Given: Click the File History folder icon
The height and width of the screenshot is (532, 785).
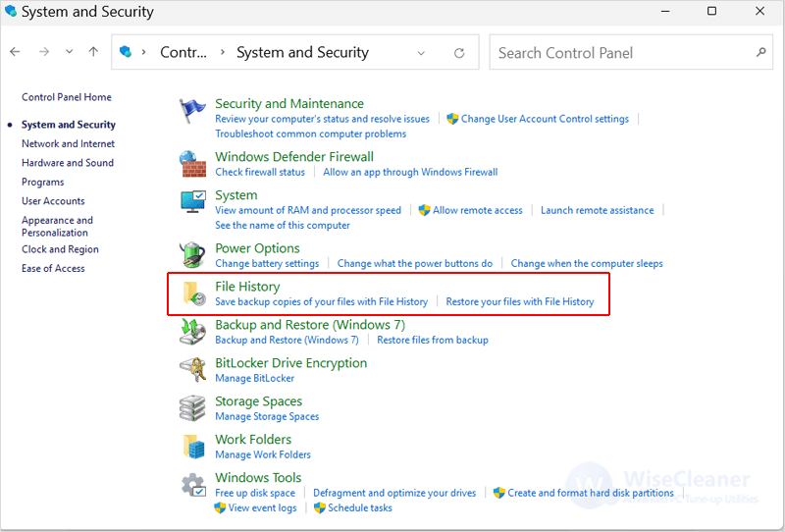Looking at the screenshot, I should [x=193, y=293].
